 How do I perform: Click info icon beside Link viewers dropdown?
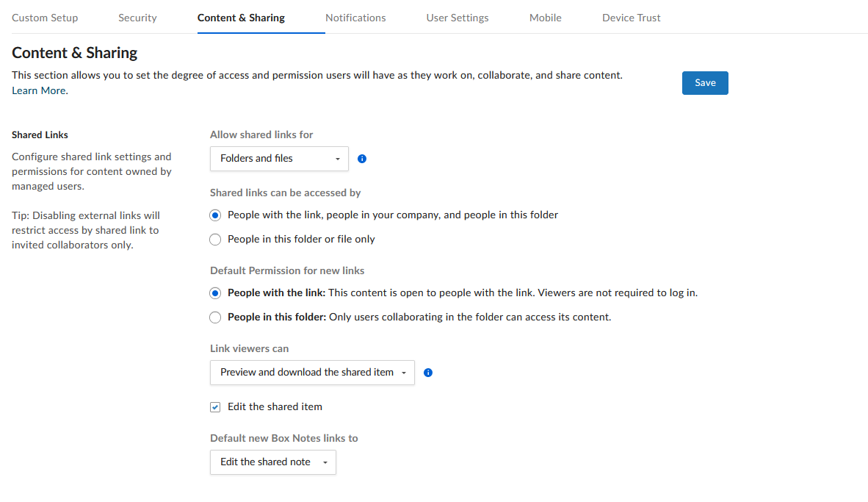click(428, 373)
